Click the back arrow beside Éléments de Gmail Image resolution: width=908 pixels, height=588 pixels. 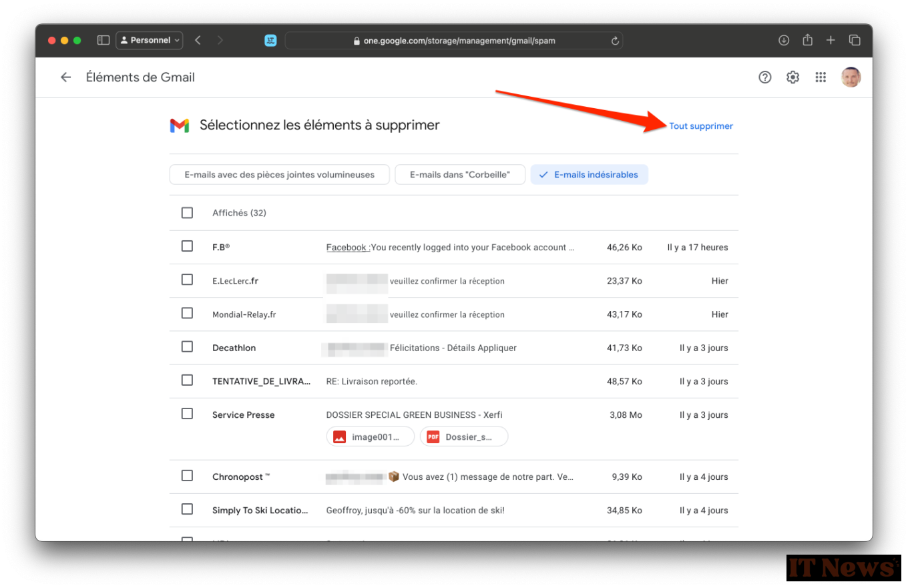pos(65,77)
